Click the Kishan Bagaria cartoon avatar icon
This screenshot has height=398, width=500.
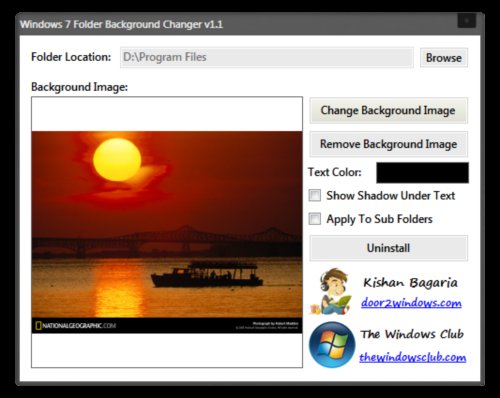(330, 292)
